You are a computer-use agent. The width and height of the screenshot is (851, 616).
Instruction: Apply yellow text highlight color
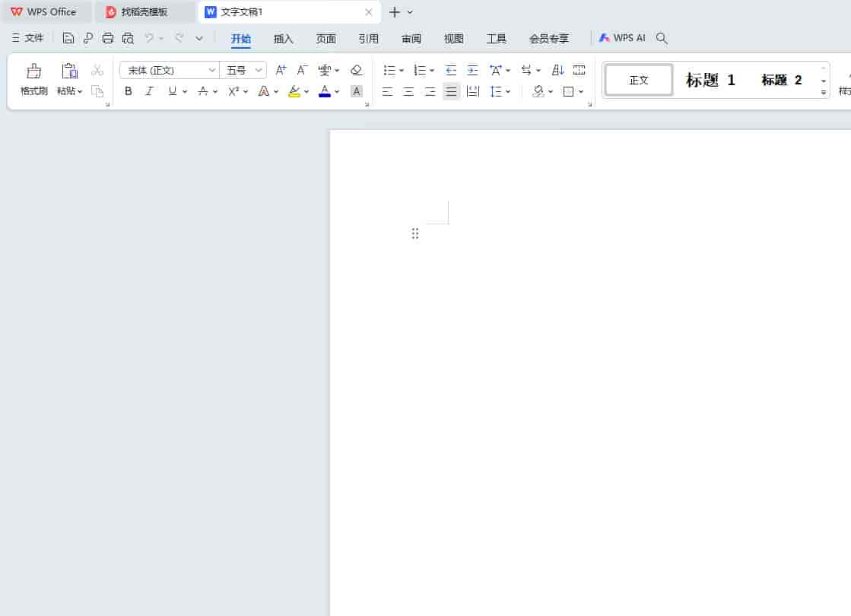pos(294,91)
